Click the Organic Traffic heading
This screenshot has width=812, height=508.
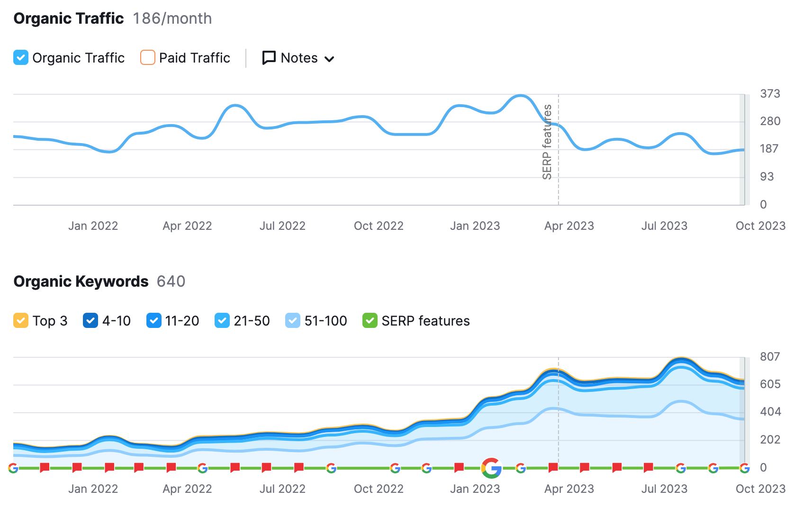69,18
